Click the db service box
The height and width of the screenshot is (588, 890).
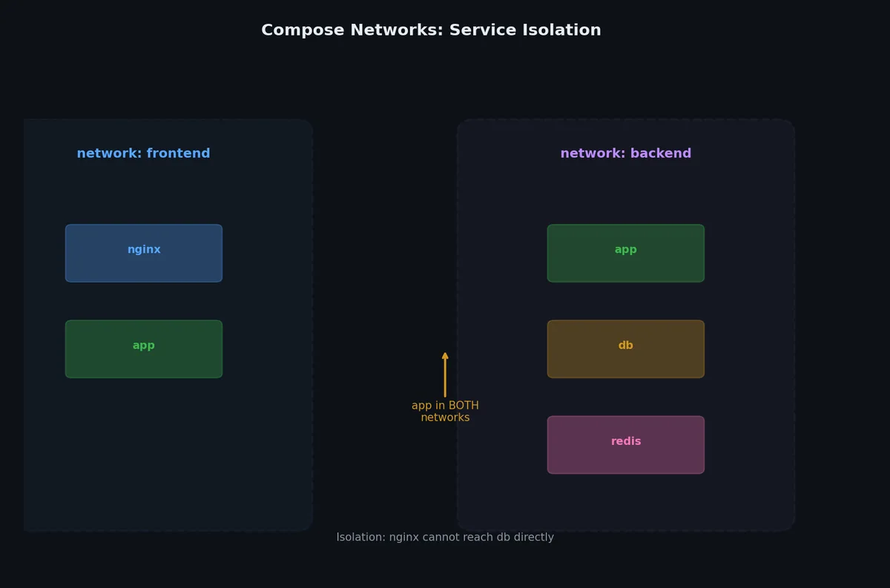point(626,348)
